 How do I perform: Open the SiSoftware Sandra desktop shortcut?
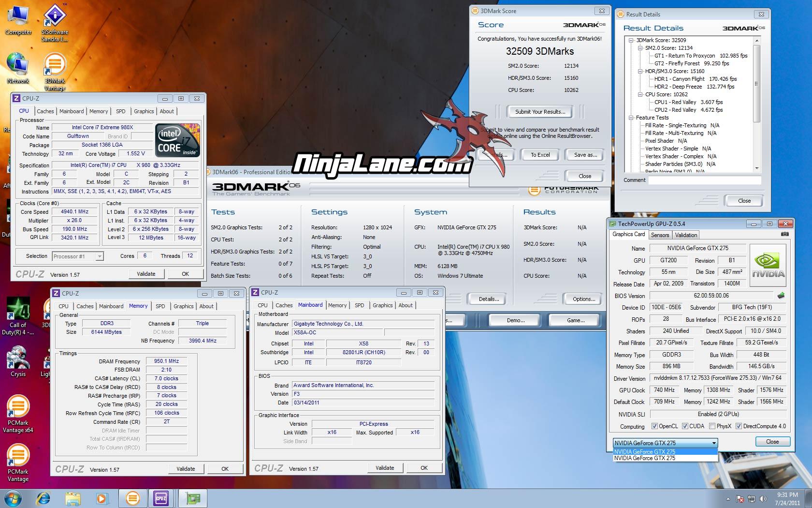tap(55, 23)
